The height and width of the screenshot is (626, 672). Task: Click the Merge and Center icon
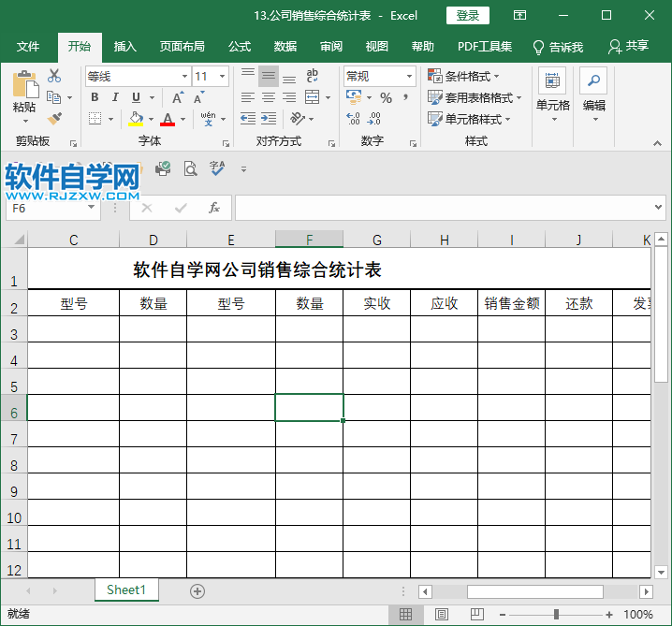tap(312, 97)
